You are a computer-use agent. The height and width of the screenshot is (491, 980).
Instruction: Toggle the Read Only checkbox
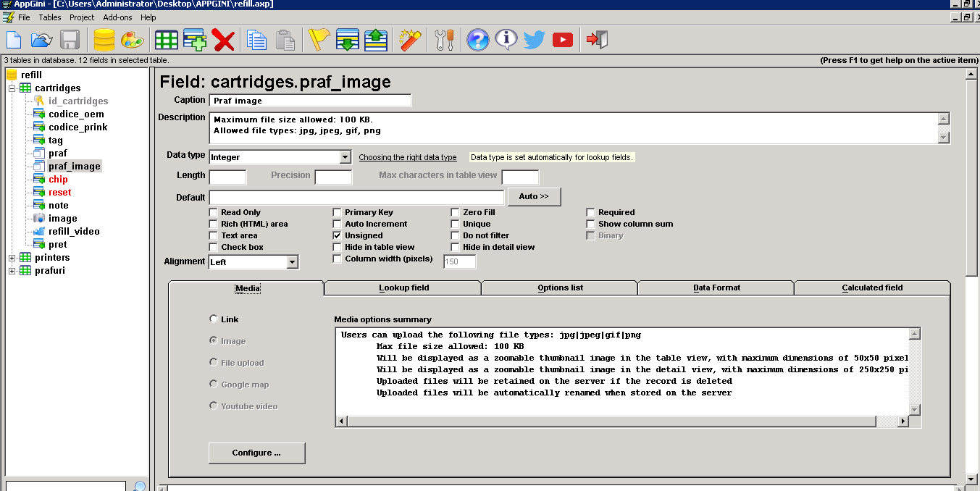(x=213, y=212)
